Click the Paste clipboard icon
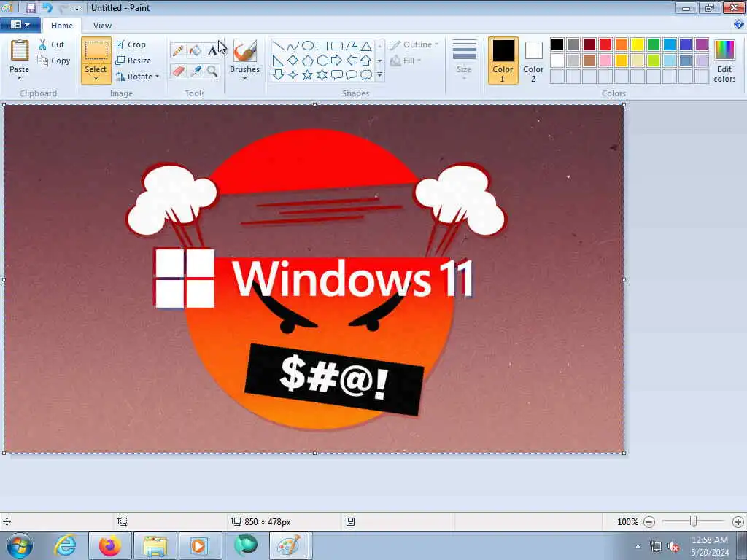This screenshot has width=747, height=560. click(20, 50)
